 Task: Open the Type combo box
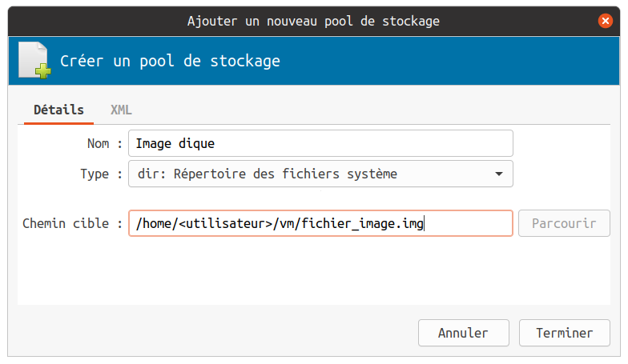(320, 174)
